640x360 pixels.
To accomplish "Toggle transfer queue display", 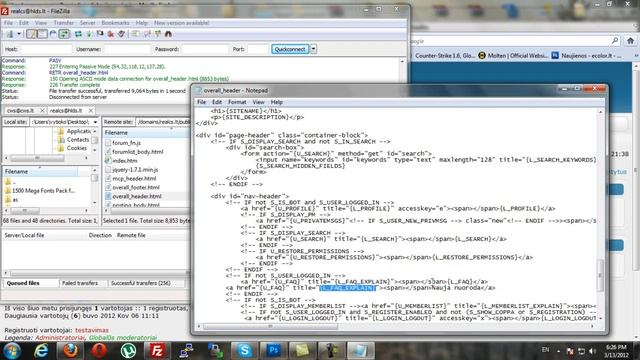I will 64,34.
